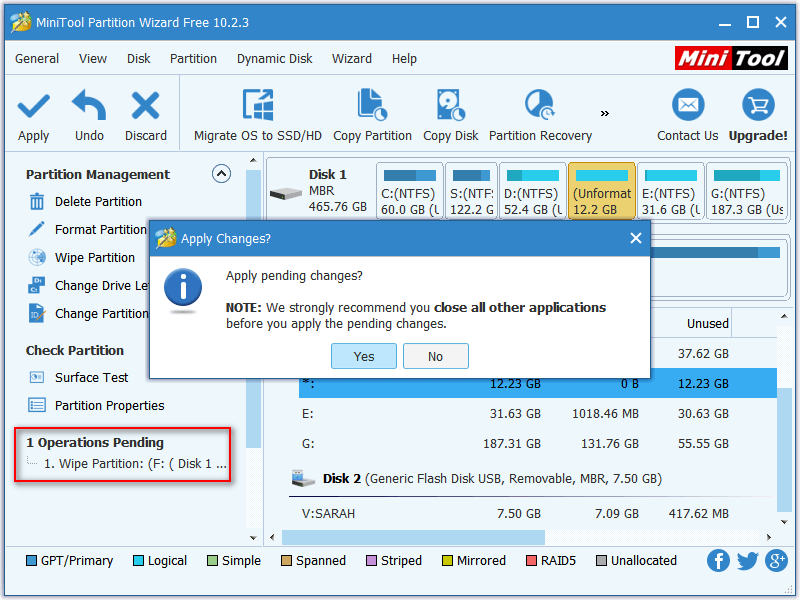This screenshot has height=600, width=800.
Task: Decline apply changes by clicking No
Action: point(435,356)
